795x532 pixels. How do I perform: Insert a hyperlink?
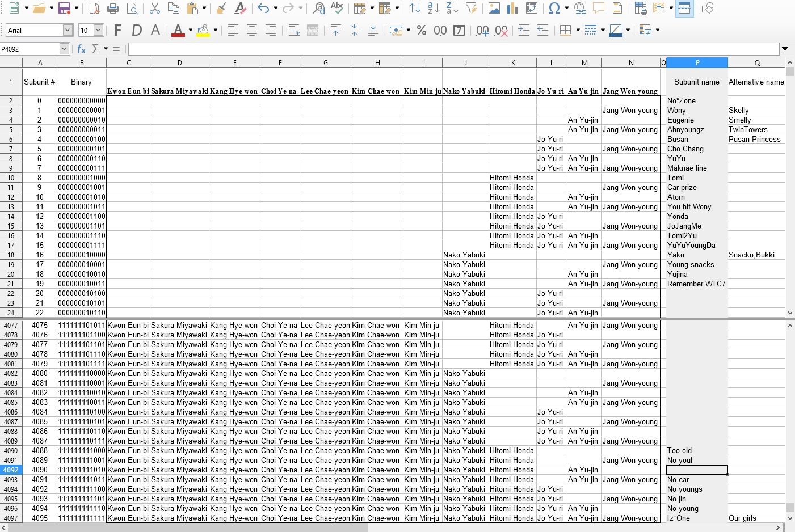coord(580,8)
